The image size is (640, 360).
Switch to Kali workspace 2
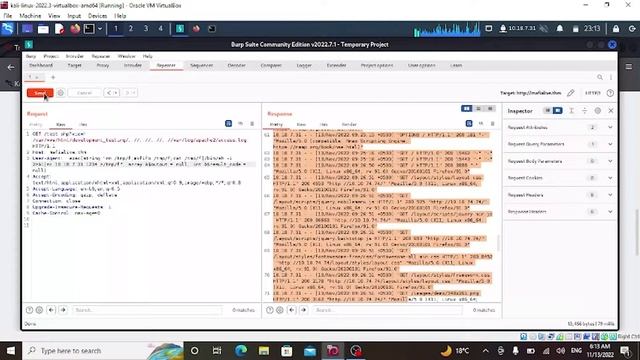[131, 29]
